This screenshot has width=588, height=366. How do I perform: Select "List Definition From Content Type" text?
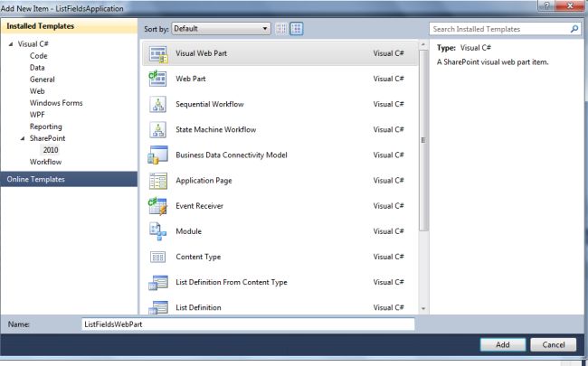click(232, 283)
